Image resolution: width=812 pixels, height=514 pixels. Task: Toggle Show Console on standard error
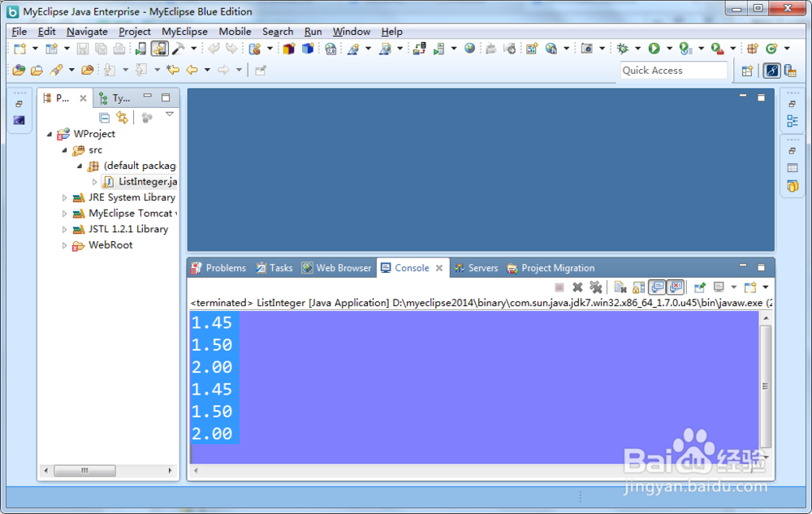point(676,287)
